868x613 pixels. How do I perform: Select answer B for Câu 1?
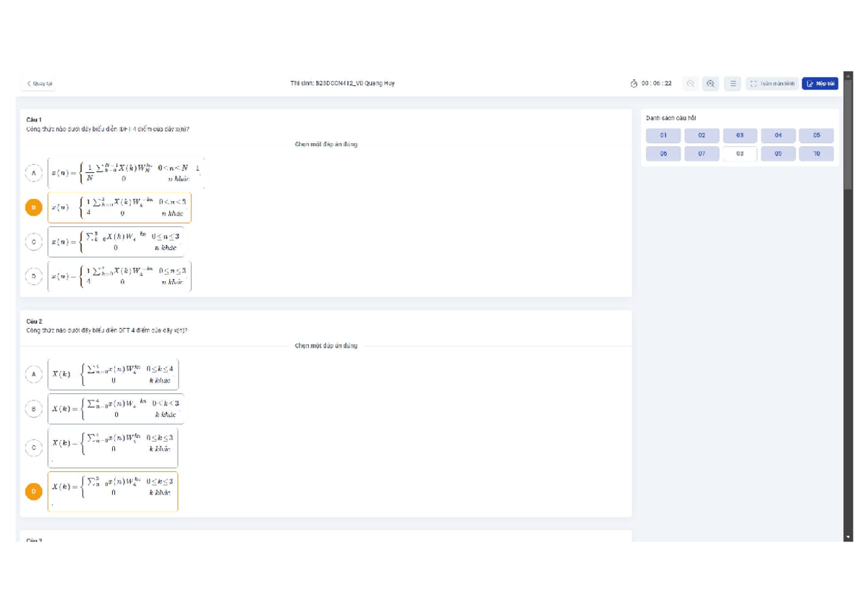(33, 207)
